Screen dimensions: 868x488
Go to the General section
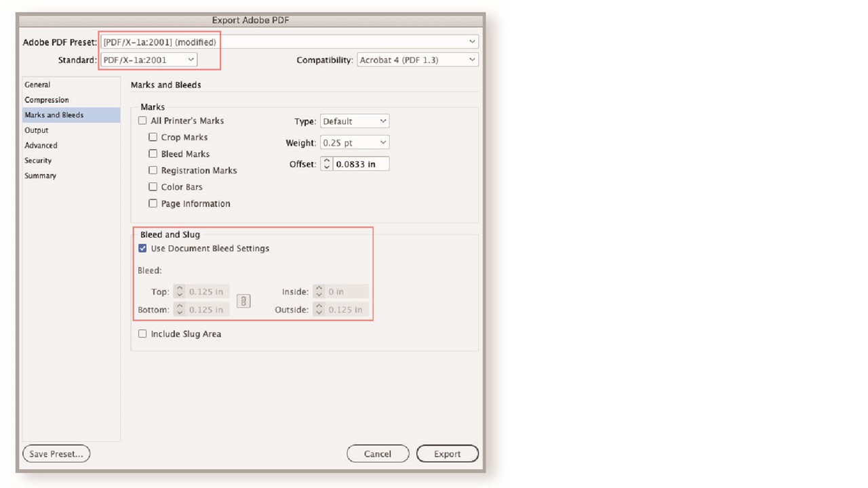click(37, 85)
